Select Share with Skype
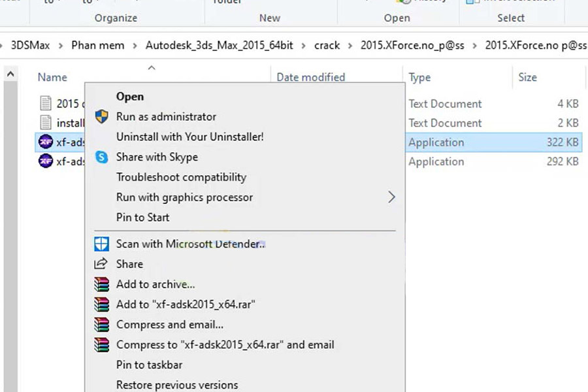 coord(157,157)
